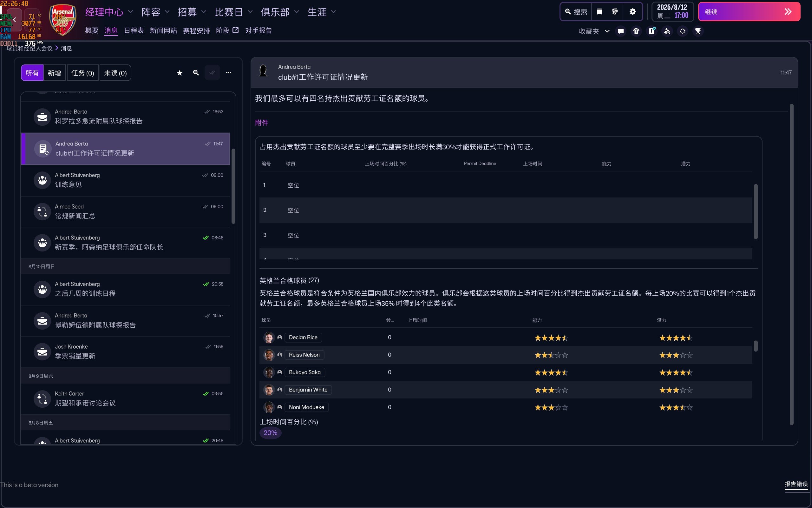Open the Noni Madueke name button
Viewport: 812px width, 508px height.
point(306,407)
